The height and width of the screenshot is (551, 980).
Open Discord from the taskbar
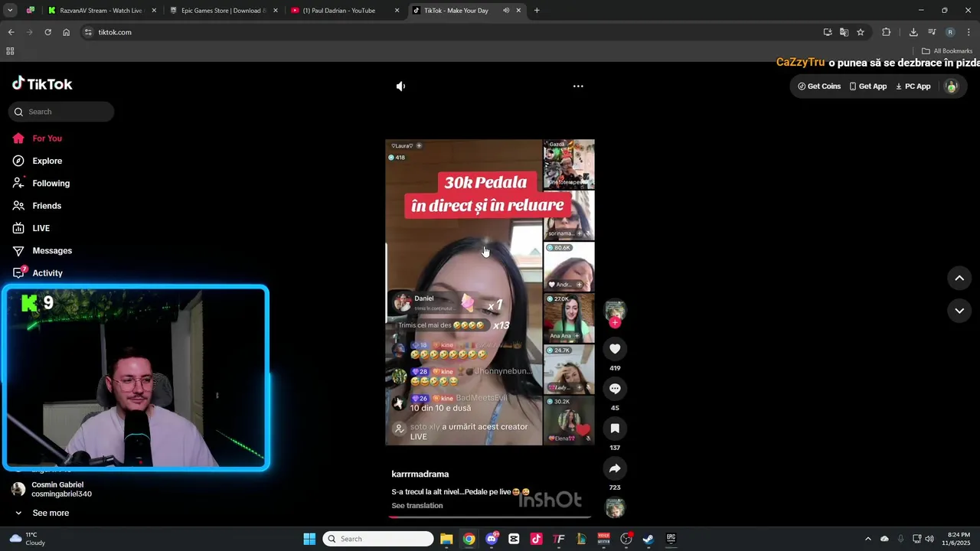pos(492,539)
